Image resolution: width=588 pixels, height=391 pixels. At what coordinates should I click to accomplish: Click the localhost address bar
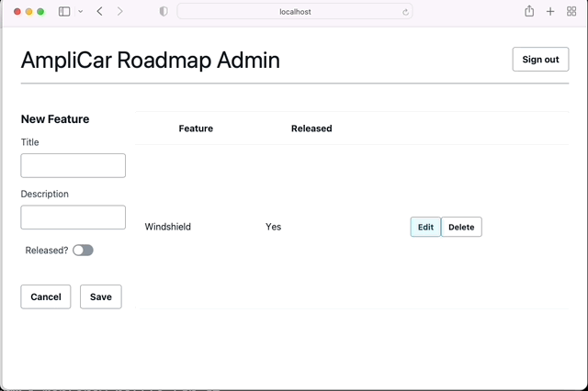(295, 12)
